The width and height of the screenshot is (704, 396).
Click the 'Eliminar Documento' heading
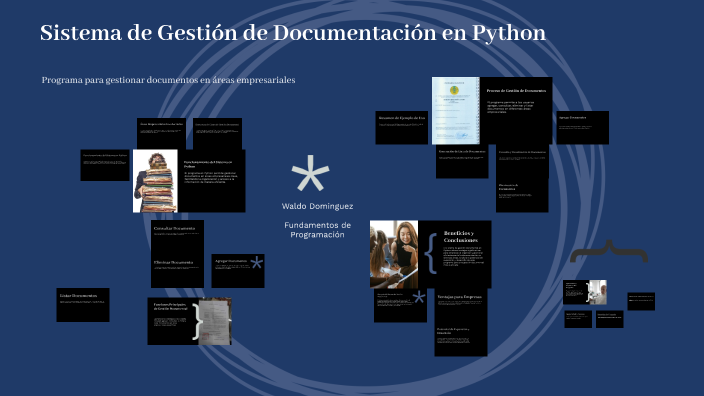click(x=173, y=262)
